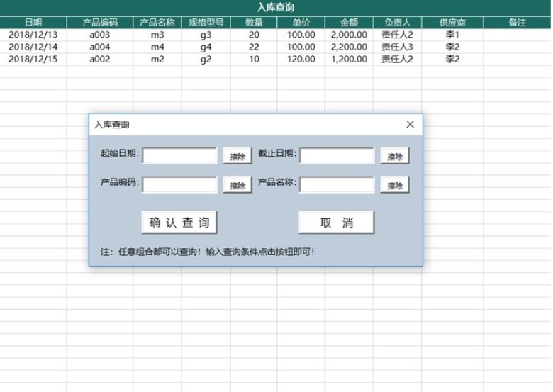Select amount cell 1,200.00

pos(349,59)
